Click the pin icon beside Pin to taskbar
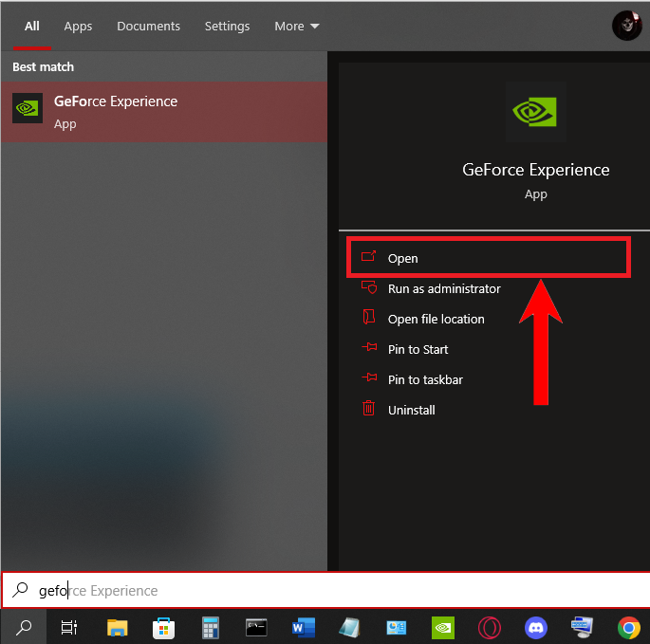The width and height of the screenshot is (650, 644). [369, 377]
